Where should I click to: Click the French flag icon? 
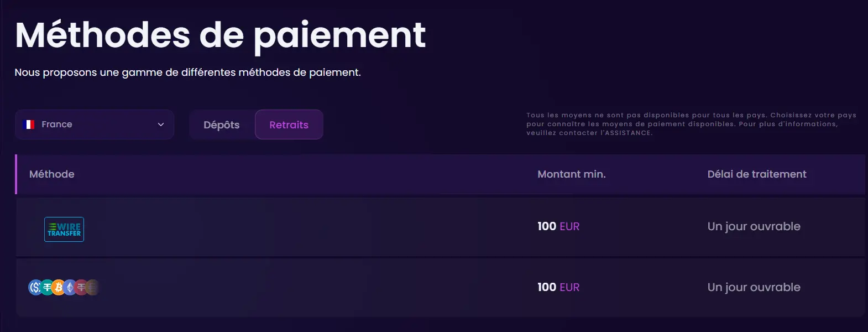pos(28,124)
